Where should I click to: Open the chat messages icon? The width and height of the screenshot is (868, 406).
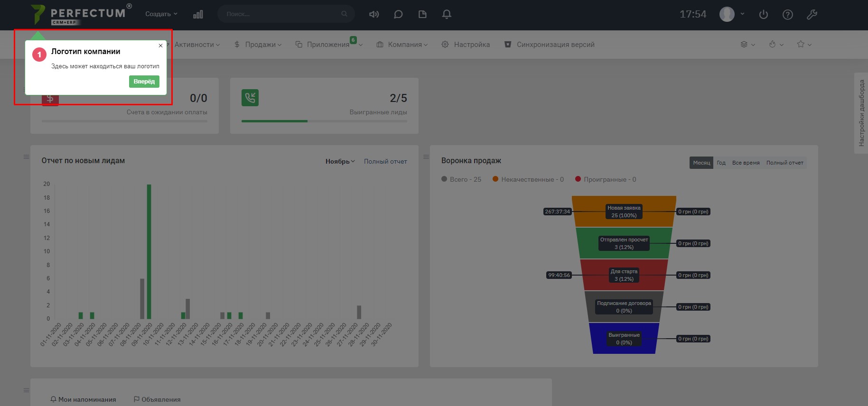[x=398, y=14]
